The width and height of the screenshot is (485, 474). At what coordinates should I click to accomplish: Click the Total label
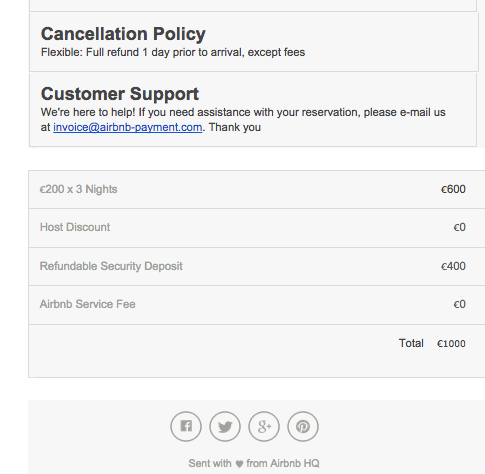point(411,343)
